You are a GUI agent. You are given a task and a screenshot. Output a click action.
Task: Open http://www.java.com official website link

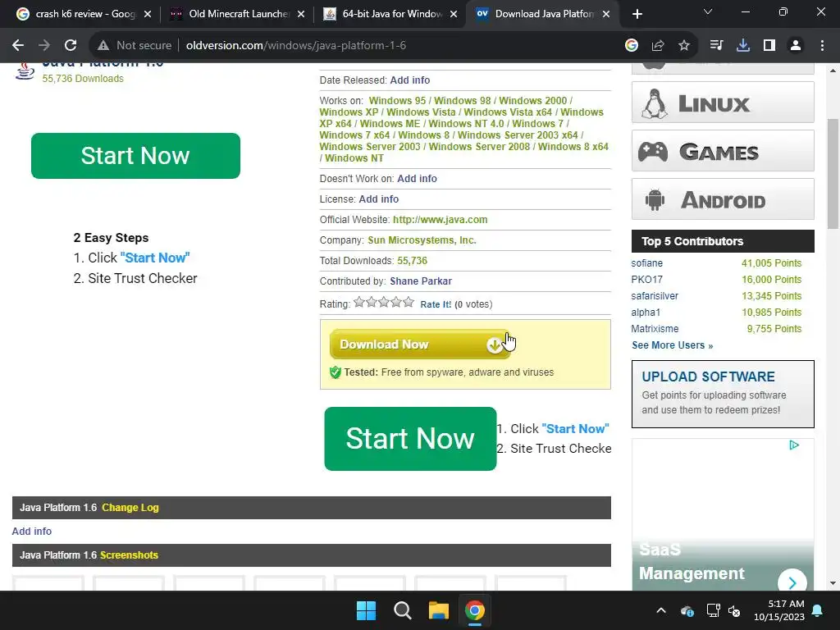tap(440, 220)
